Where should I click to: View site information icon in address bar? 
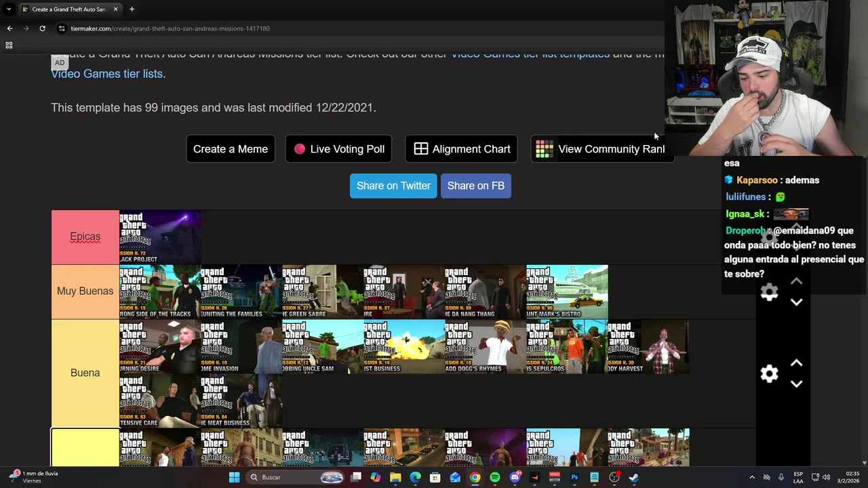[x=62, y=28]
